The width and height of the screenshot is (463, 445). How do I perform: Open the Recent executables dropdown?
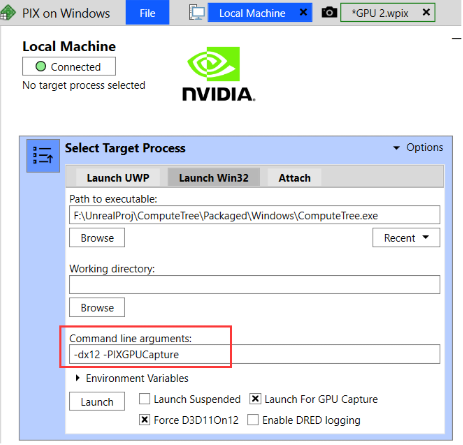tap(406, 238)
